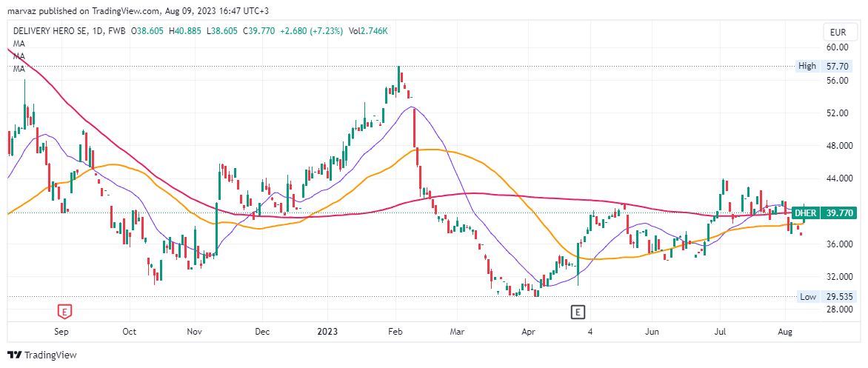Click the Jul label on the time axis
This screenshot has height=368, width=868.
click(720, 332)
